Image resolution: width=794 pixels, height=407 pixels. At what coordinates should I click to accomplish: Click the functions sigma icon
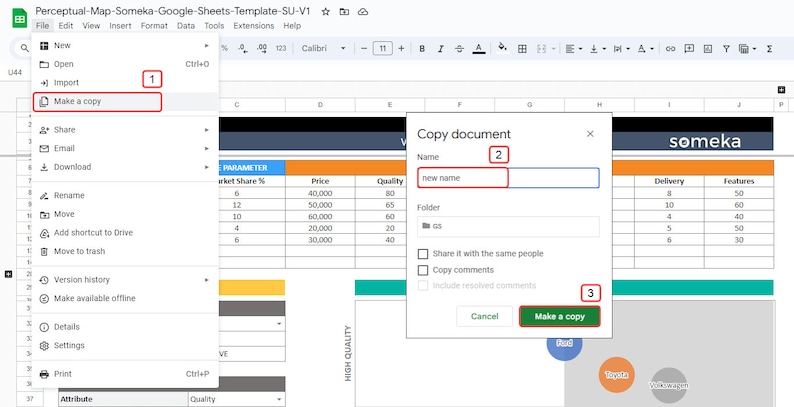tap(769, 49)
